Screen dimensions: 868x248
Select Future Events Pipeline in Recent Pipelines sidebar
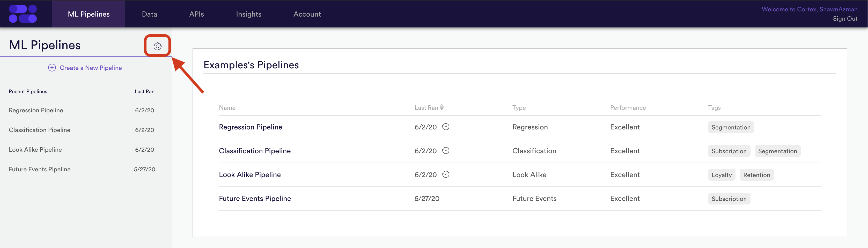[39, 169]
